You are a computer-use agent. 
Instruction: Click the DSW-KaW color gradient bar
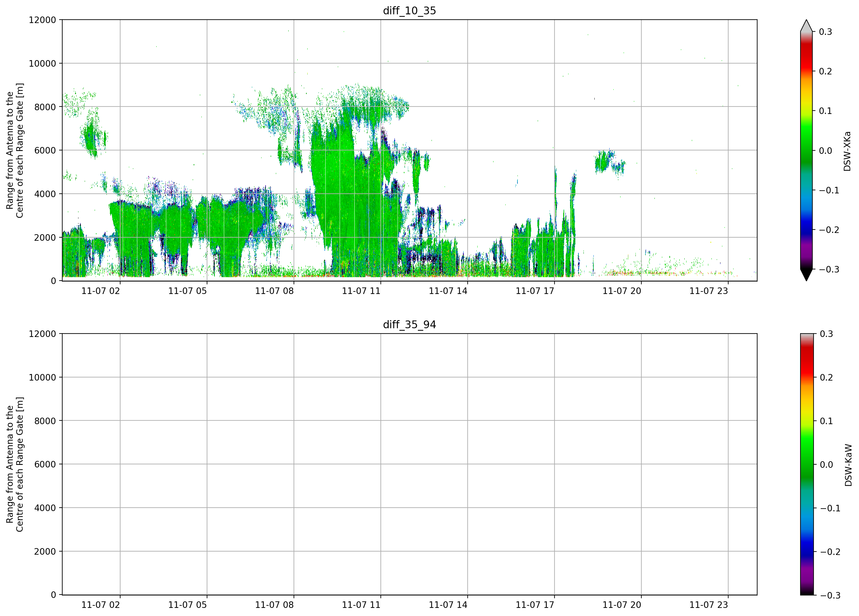click(x=806, y=464)
